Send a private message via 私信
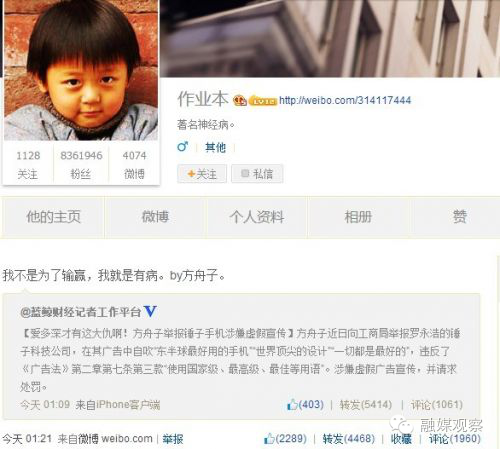The width and height of the screenshot is (500, 449). pos(257,174)
